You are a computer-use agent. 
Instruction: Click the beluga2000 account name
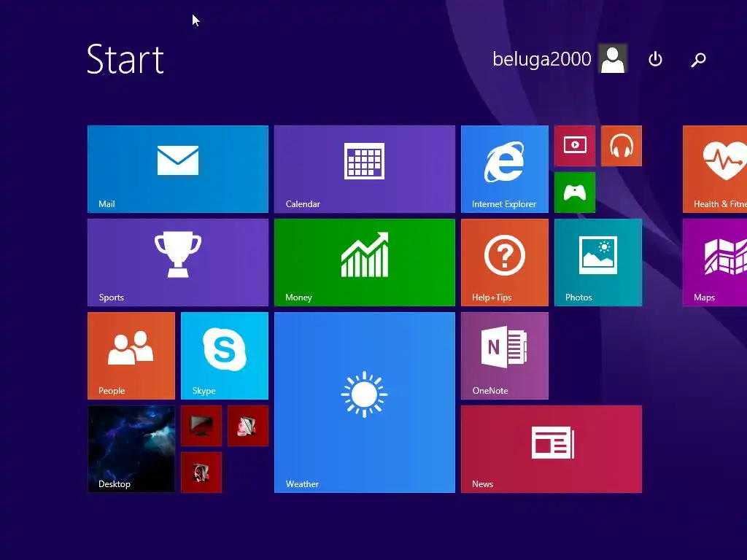click(x=542, y=60)
